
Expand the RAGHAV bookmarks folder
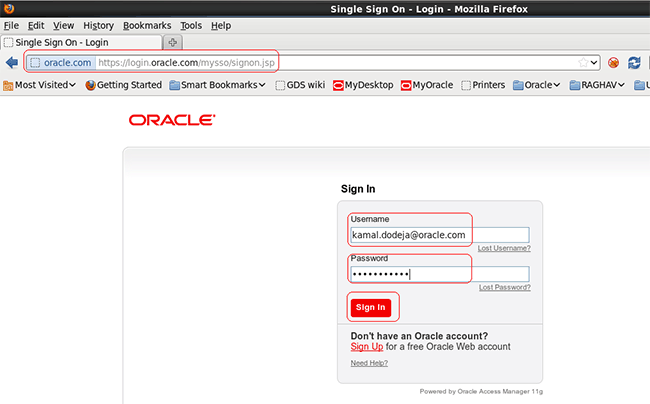(x=597, y=85)
